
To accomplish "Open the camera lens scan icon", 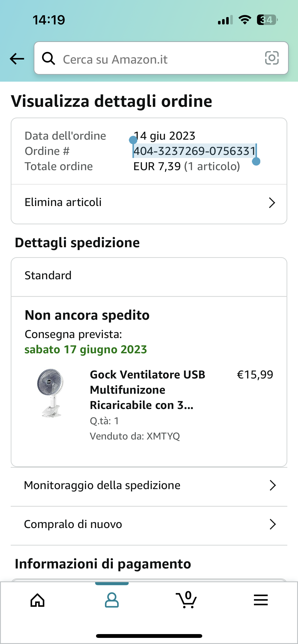I will [272, 58].
